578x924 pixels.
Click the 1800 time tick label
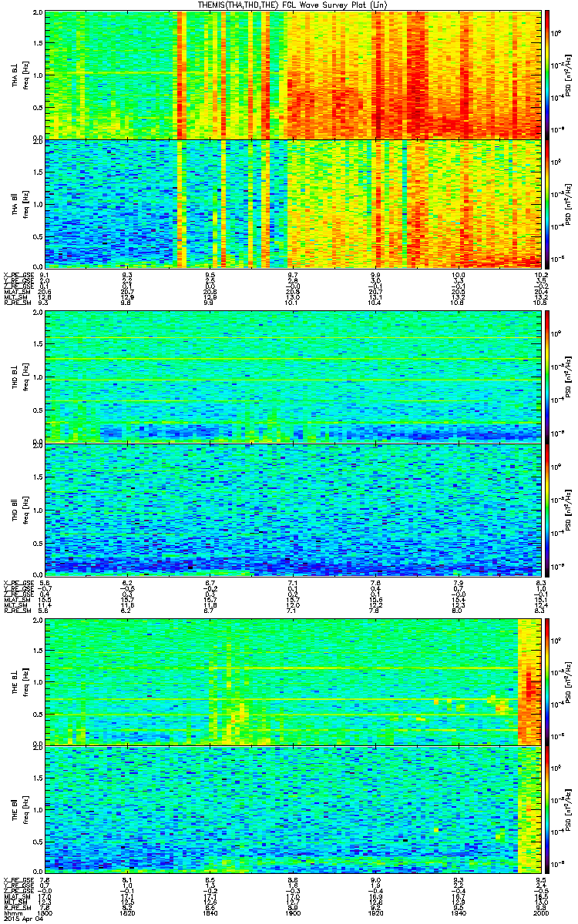coord(45,912)
